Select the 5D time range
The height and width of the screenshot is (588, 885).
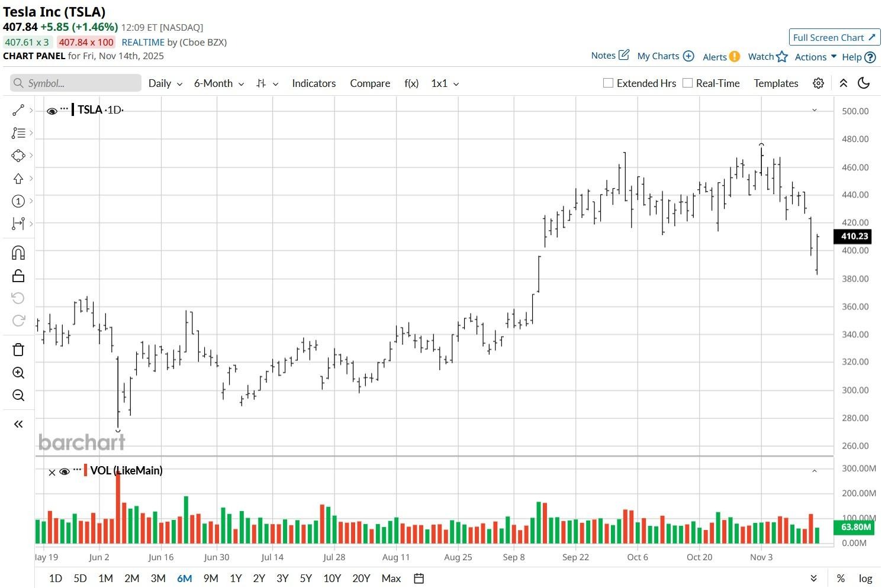click(x=80, y=579)
